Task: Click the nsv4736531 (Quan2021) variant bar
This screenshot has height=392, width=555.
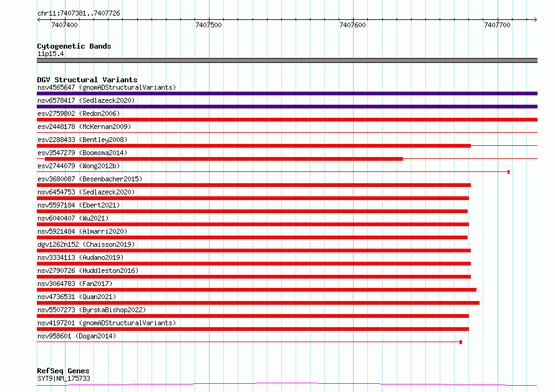Action: pos(258,303)
